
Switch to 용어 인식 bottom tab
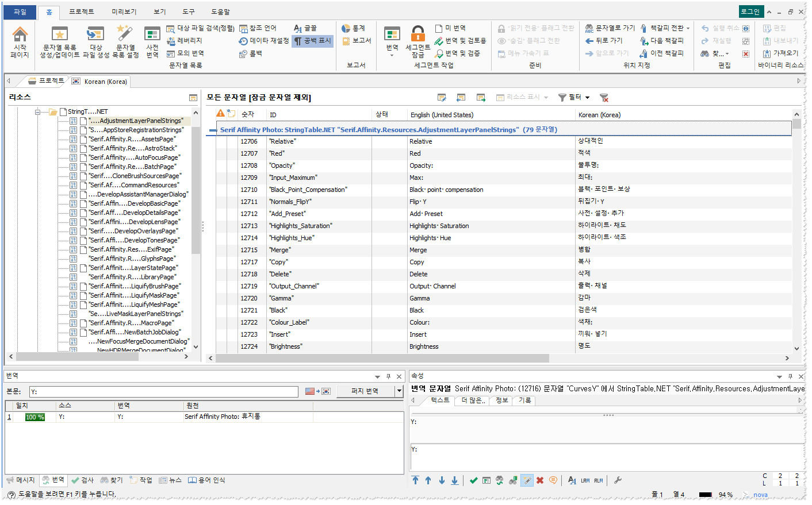[206, 480]
